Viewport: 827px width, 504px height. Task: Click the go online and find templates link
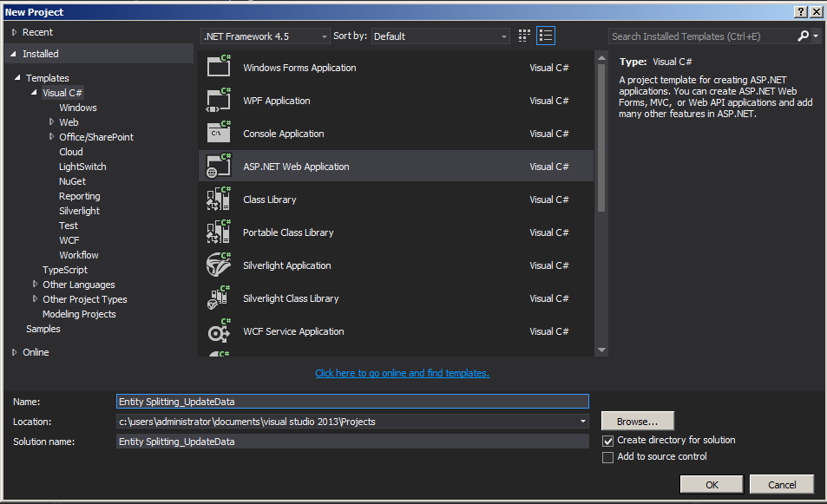pyautogui.click(x=402, y=373)
